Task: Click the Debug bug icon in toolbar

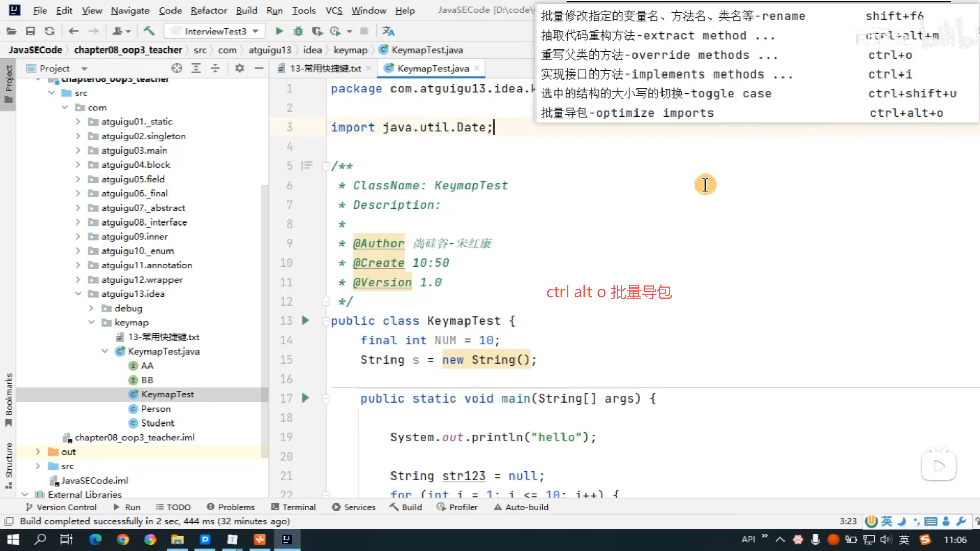Action: click(x=298, y=31)
